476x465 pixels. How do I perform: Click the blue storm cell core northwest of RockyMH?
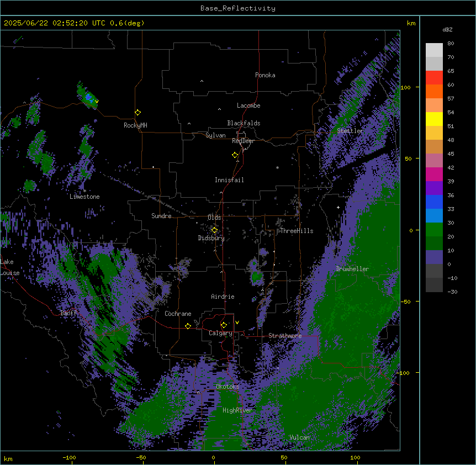[x=89, y=97]
